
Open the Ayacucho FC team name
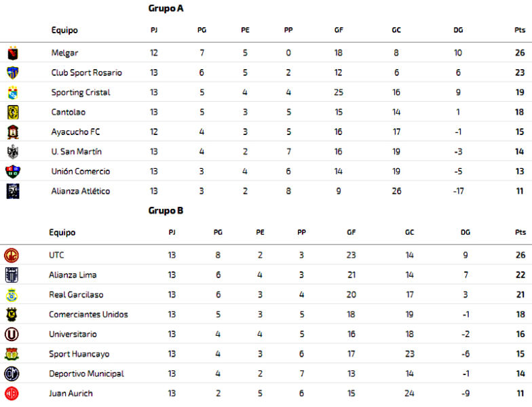(75, 132)
